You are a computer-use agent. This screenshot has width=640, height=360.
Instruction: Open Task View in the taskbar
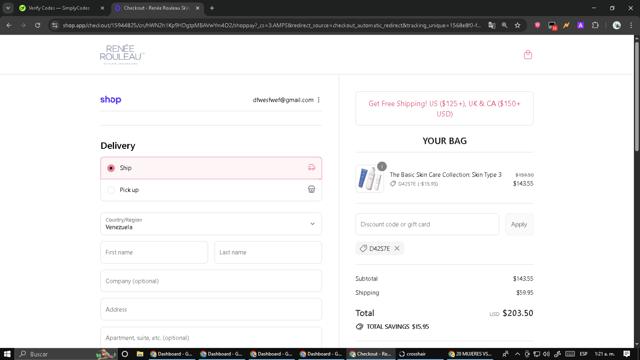click(x=125, y=354)
